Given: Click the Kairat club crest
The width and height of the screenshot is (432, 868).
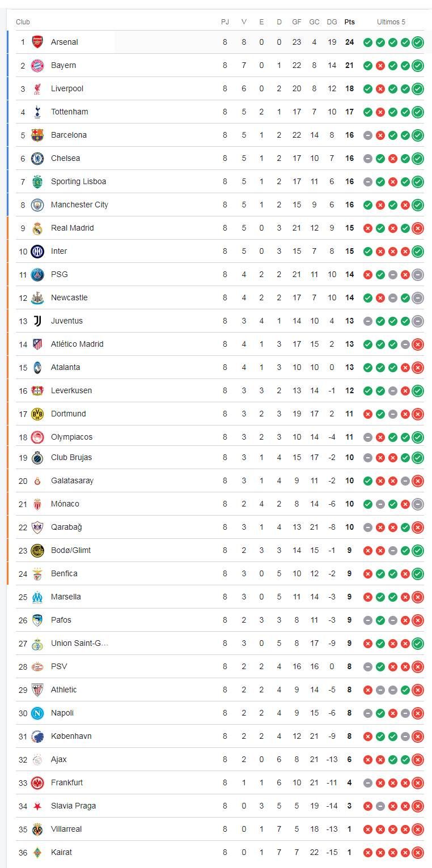Looking at the screenshot, I should tap(37, 852).
